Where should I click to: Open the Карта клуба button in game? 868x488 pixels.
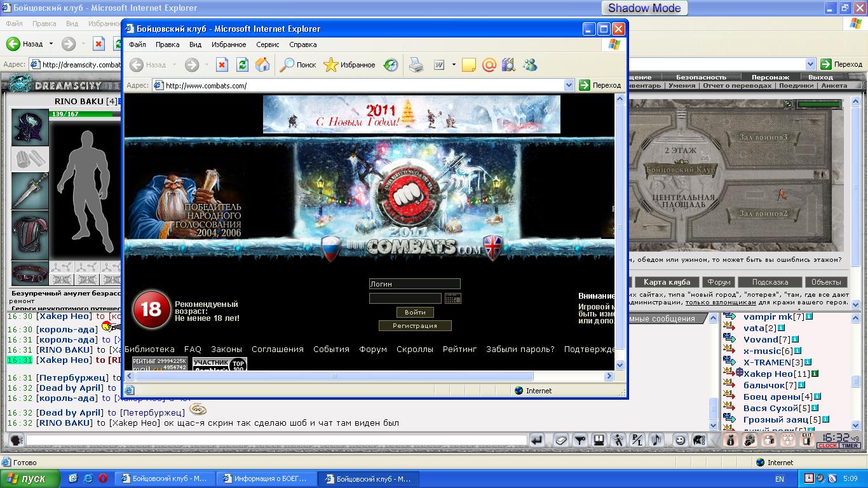pyautogui.click(x=667, y=282)
